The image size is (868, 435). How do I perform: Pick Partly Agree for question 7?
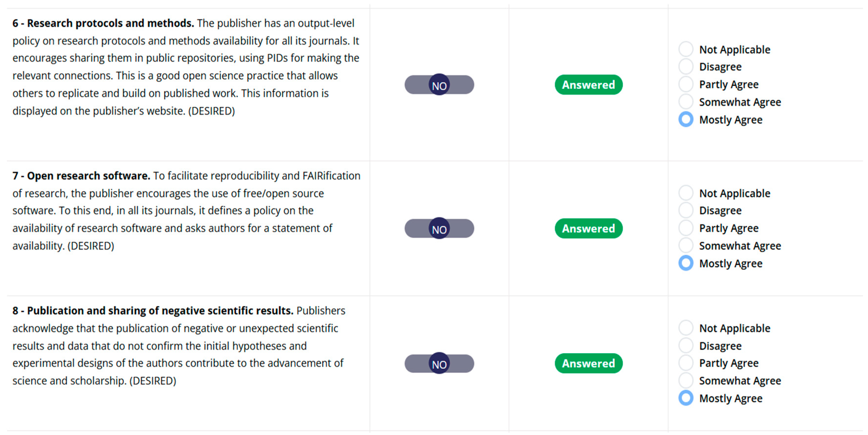(686, 228)
